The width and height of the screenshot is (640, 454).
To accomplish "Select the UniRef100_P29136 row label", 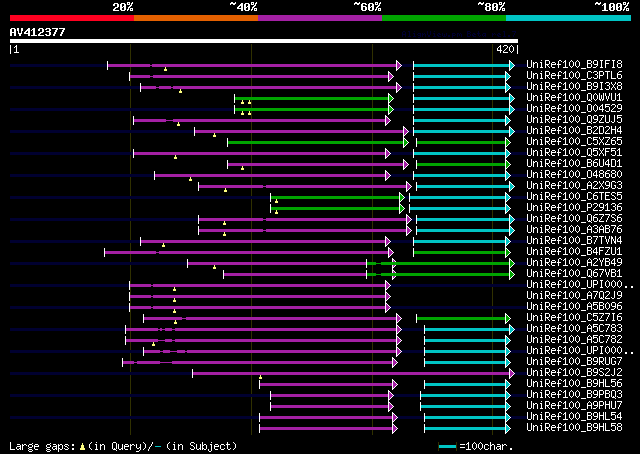I will (574, 208).
